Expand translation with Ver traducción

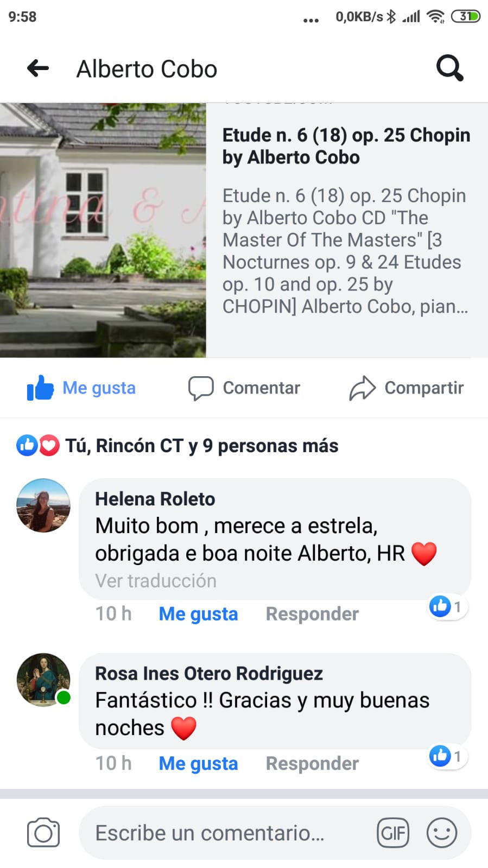click(x=156, y=581)
